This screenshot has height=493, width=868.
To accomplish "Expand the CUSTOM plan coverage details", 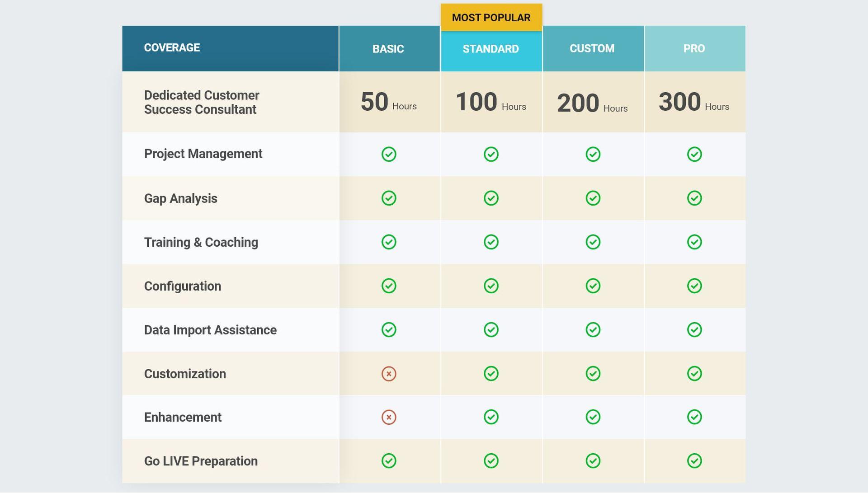I will pos(592,48).
